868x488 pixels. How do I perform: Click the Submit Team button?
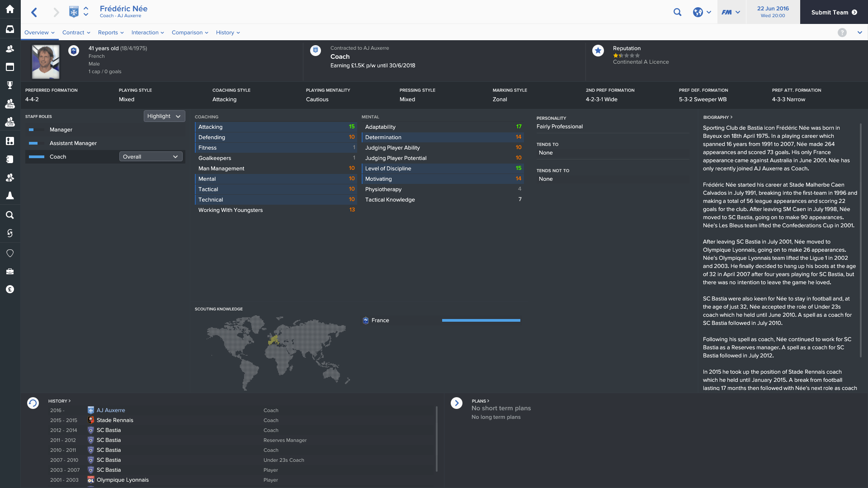coord(834,12)
